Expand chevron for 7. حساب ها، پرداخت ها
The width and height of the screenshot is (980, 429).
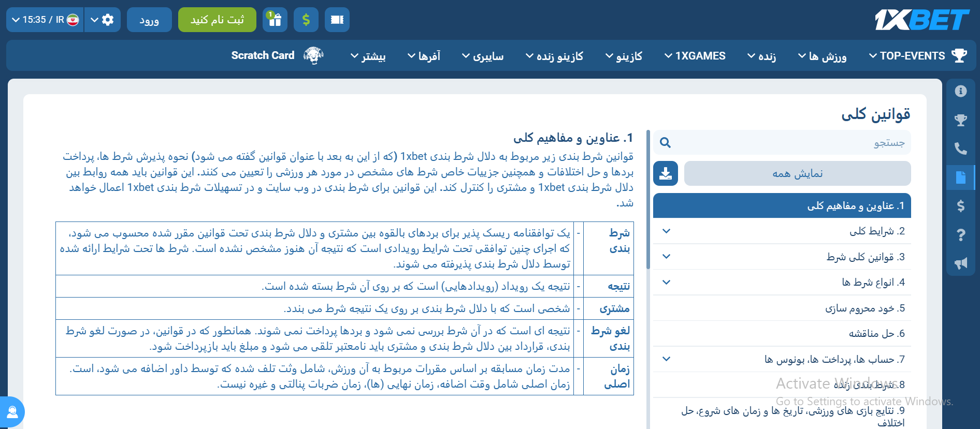click(x=667, y=359)
